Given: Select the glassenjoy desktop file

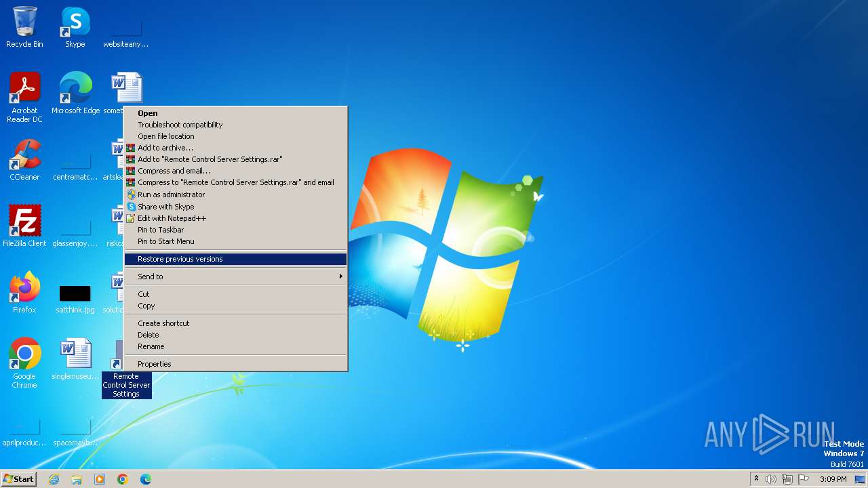Looking at the screenshot, I should [x=75, y=233].
